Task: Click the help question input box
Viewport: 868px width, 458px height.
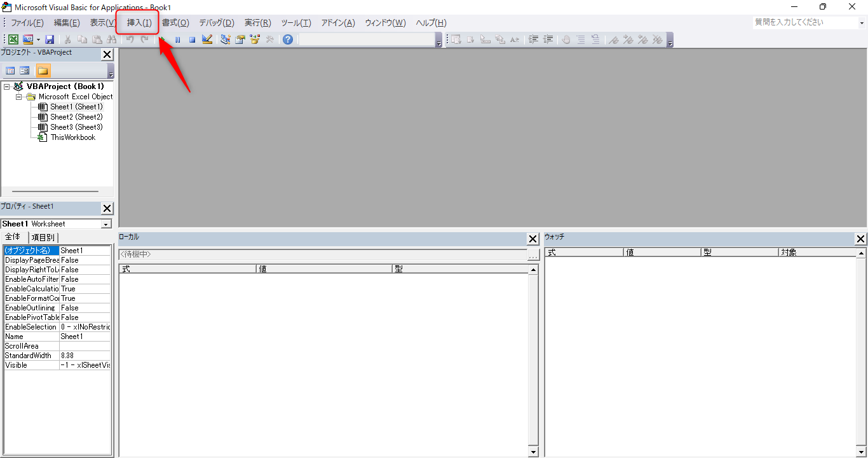Action: point(804,22)
